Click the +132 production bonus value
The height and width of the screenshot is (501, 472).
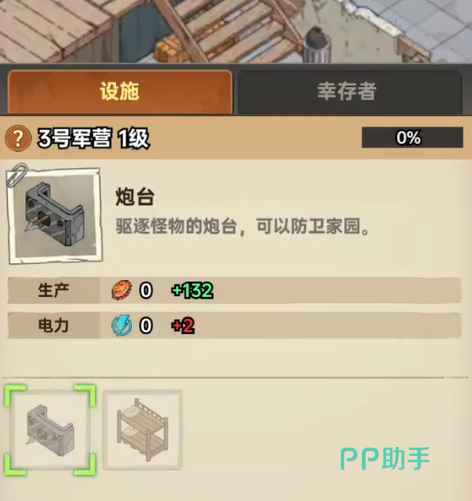(x=192, y=290)
